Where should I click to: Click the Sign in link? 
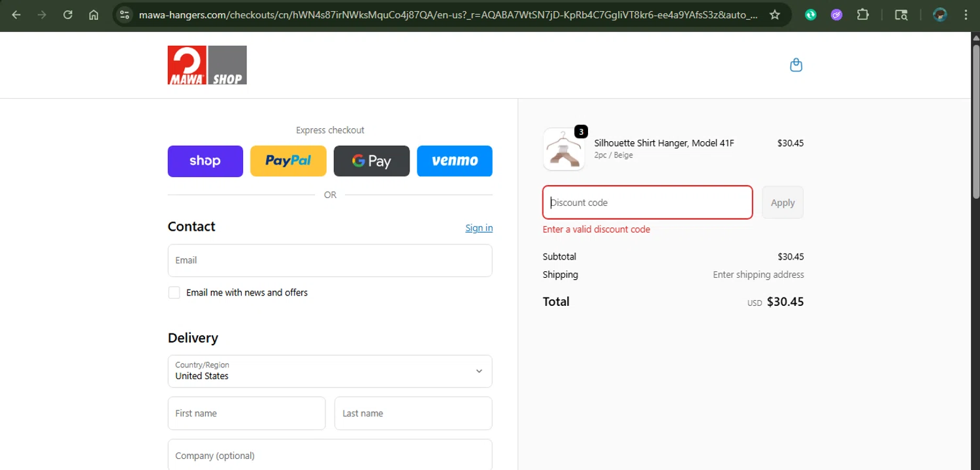click(479, 227)
